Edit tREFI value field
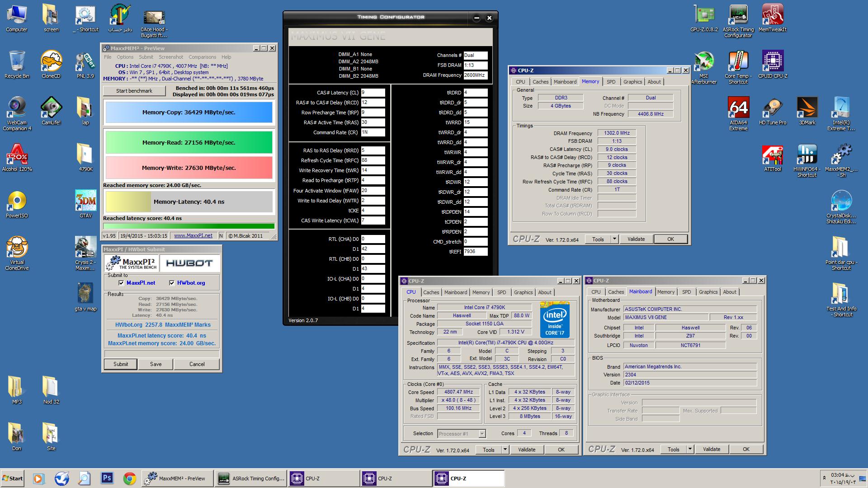Viewport: 868px width, 488px height. click(476, 252)
